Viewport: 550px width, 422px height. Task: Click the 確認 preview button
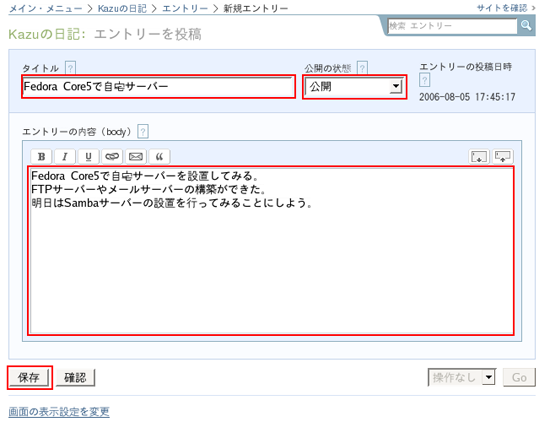tap(75, 377)
